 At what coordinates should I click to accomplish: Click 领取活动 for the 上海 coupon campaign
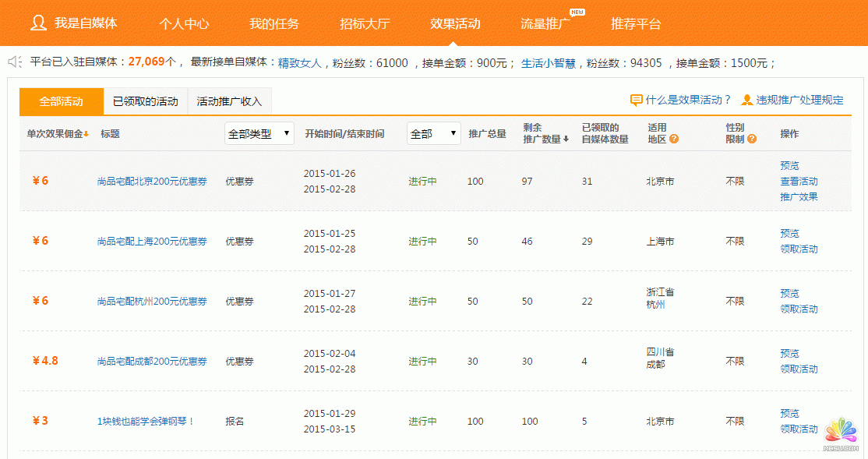click(798, 249)
